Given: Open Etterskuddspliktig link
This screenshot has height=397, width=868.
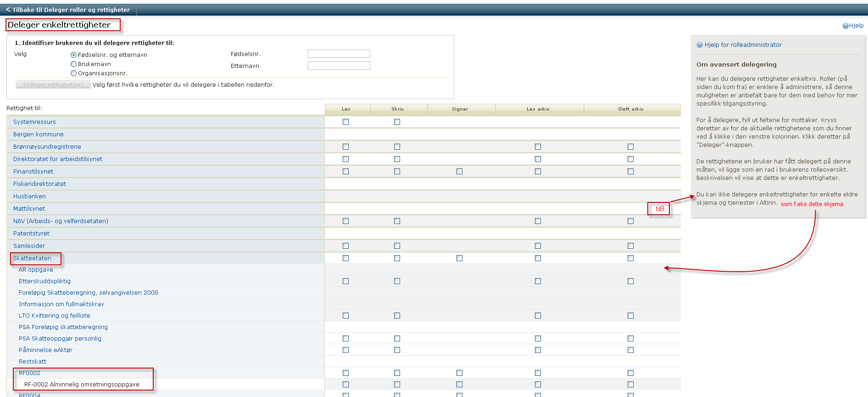Looking at the screenshot, I should [45, 281].
